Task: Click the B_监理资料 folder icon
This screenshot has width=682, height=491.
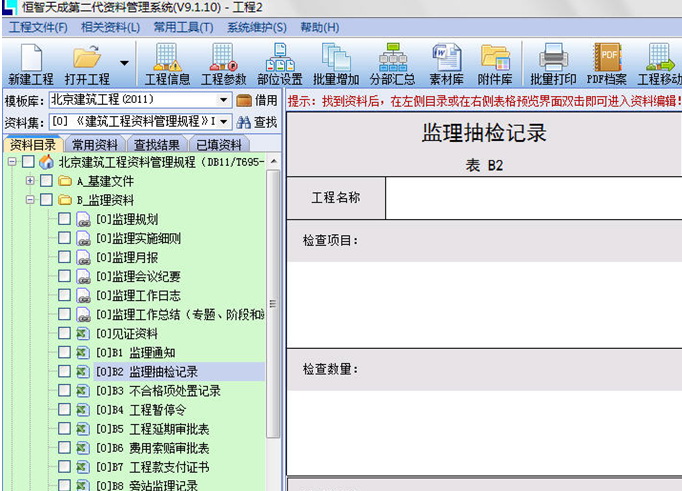Action: pos(65,200)
